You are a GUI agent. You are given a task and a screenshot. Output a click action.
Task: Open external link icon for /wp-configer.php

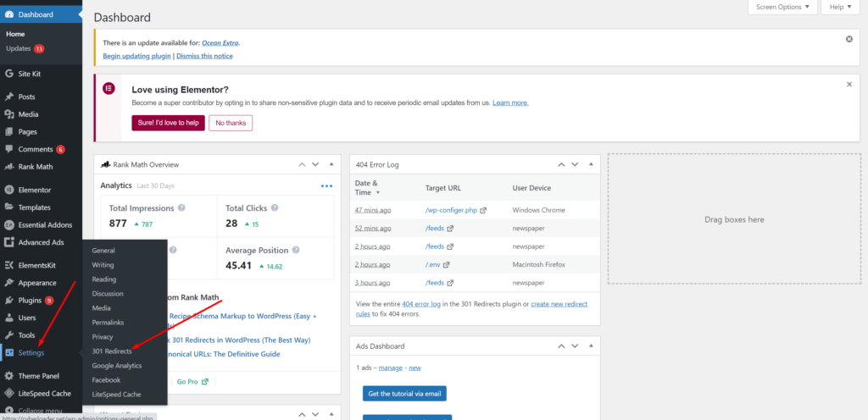483,211
